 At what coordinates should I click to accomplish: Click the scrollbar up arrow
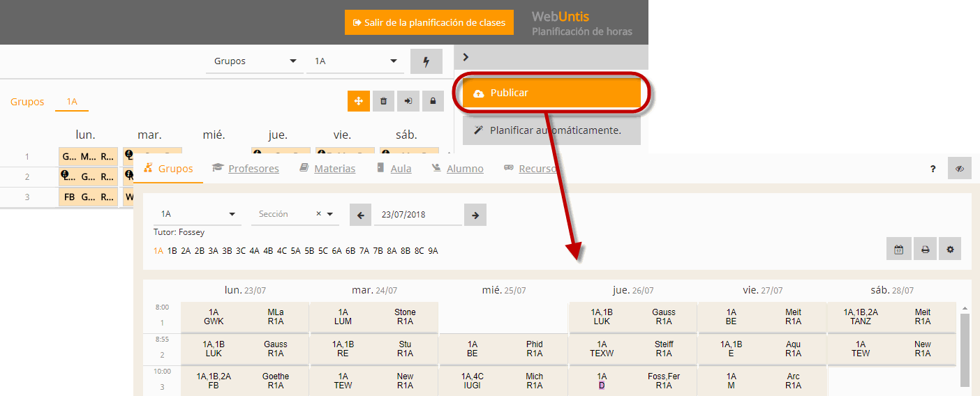[x=965, y=308]
